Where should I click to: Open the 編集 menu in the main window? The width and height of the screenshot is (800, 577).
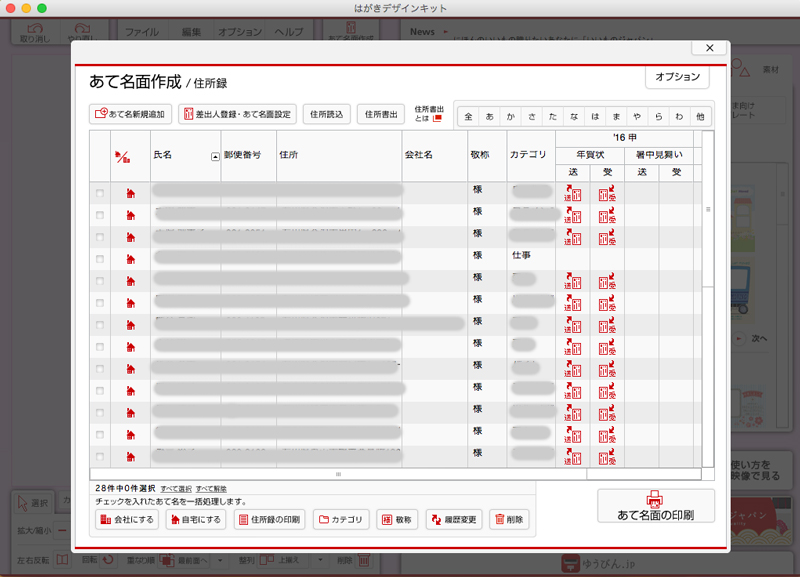pos(191,32)
